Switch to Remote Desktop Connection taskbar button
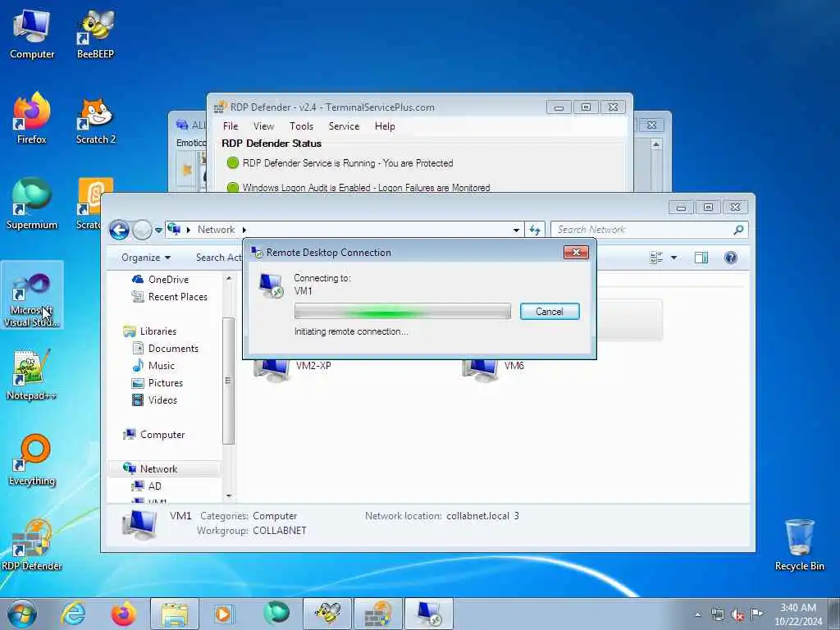 click(428, 614)
